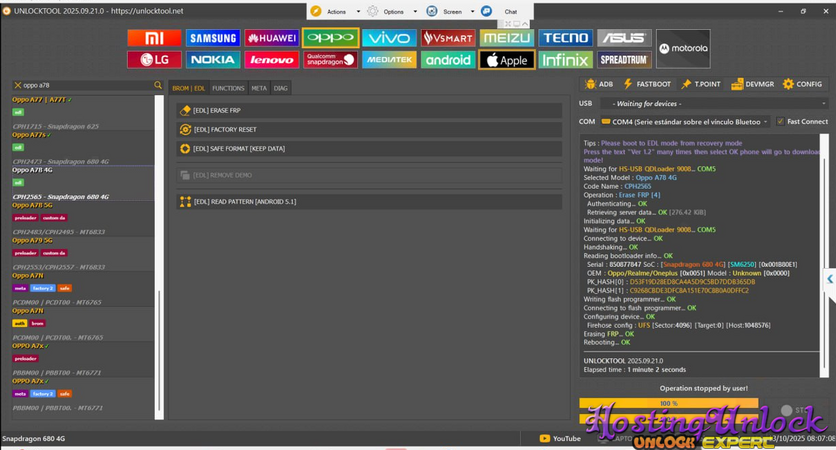This screenshot has height=450, width=836.
Task: Open Device Manager via DEVMGR
Action: click(x=752, y=84)
